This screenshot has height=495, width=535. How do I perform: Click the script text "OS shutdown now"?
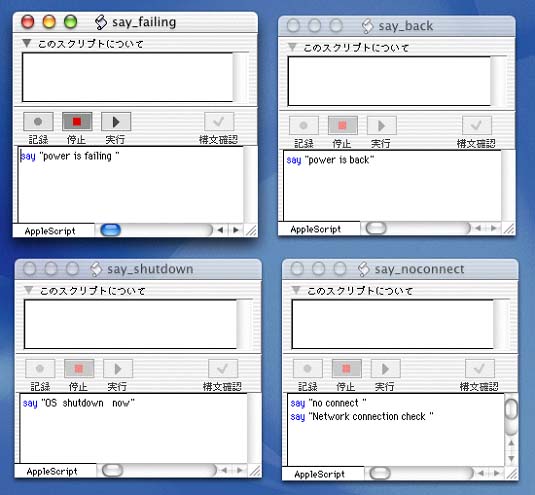pyautogui.click(x=87, y=403)
